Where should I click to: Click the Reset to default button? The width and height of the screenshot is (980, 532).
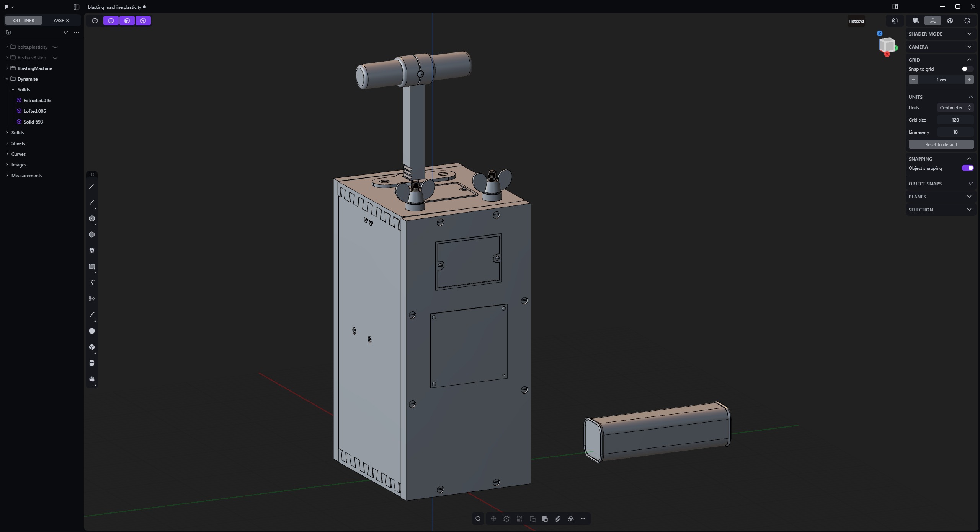pyautogui.click(x=941, y=144)
